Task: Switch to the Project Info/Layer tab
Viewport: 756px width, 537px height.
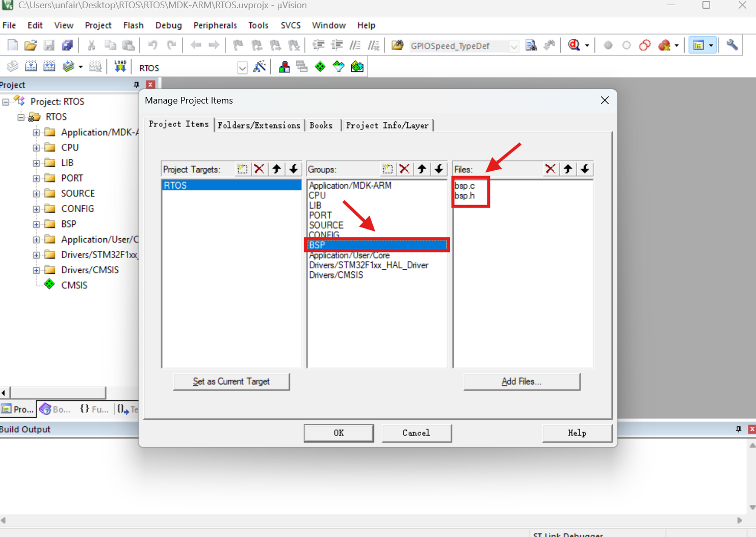Action: tap(387, 125)
